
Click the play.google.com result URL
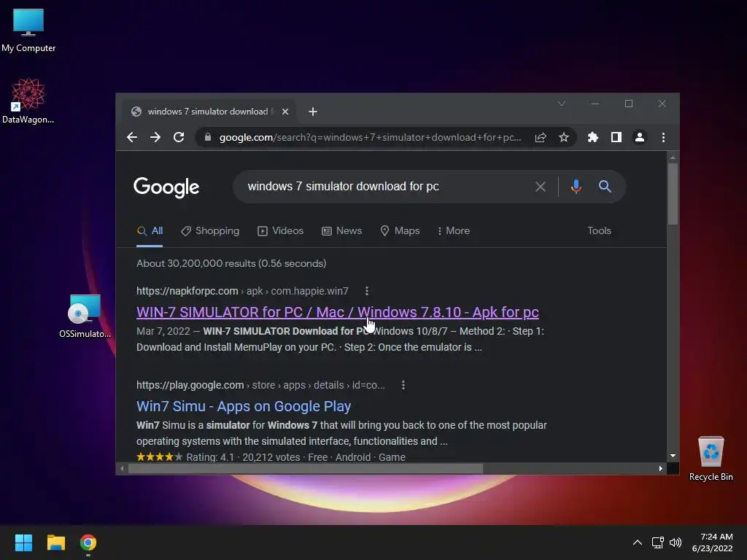click(260, 385)
